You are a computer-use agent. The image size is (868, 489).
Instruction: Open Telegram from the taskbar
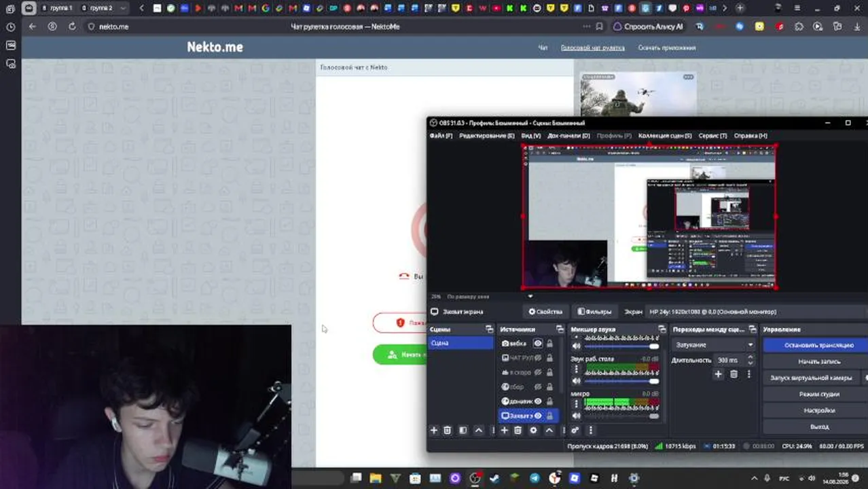click(535, 478)
